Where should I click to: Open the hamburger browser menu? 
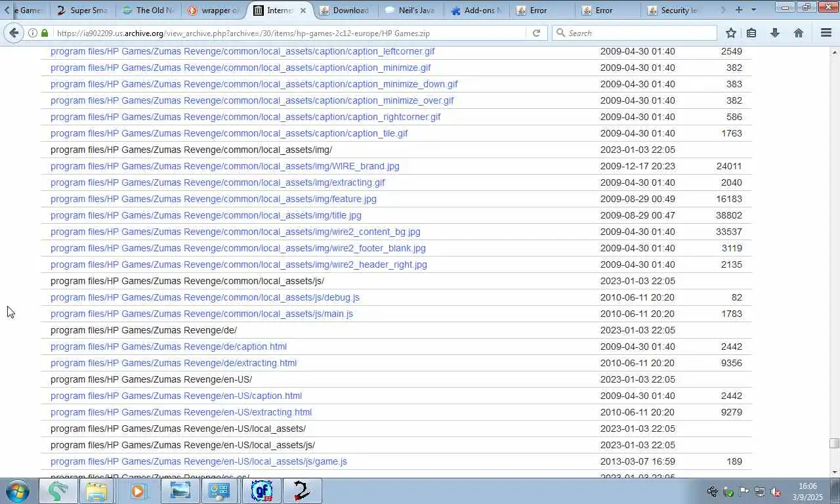tap(826, 33)
